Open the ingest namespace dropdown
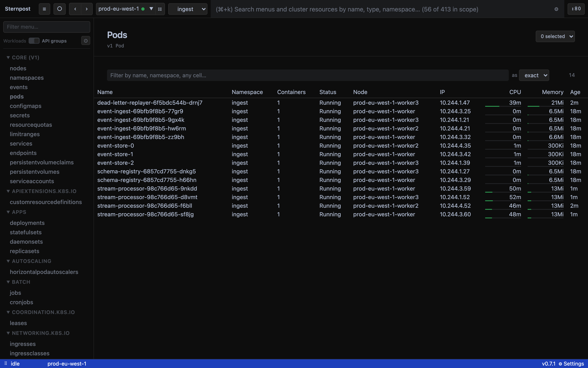The width and height of the screenshot is (588, 368). (188, 9)
